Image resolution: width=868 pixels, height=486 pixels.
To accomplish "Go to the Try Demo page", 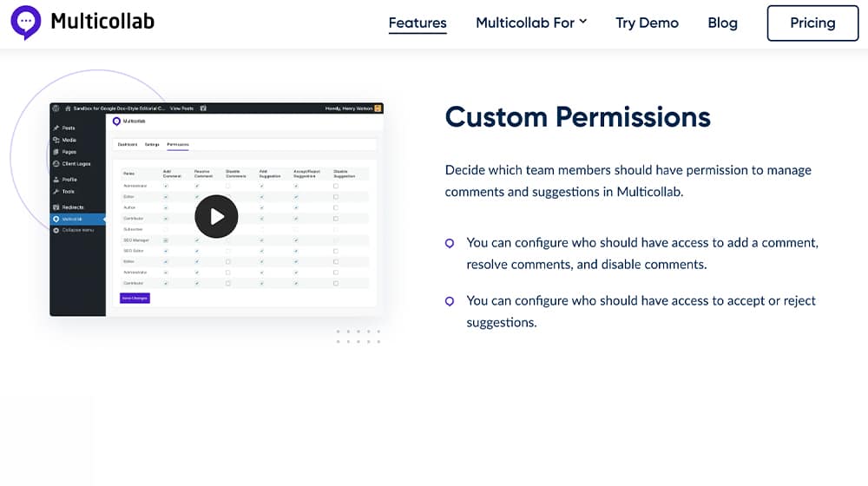I will [x=648, y=23].
